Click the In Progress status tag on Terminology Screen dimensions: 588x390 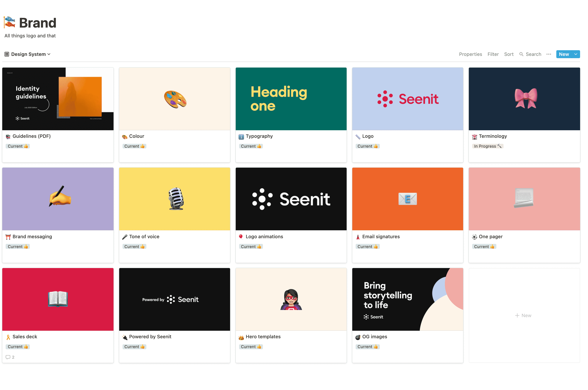click(487, 146)
